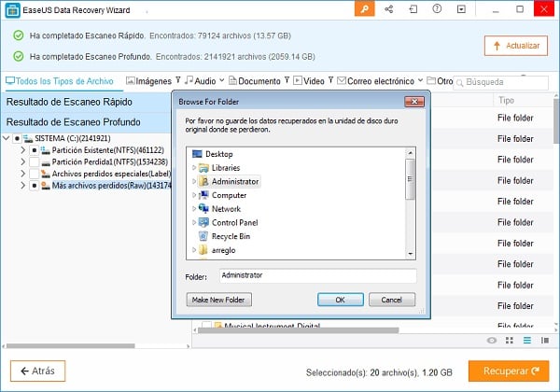Expand Network in the folder dialog
This screenshot has width=560, height=392.
(x=194, y=208)
